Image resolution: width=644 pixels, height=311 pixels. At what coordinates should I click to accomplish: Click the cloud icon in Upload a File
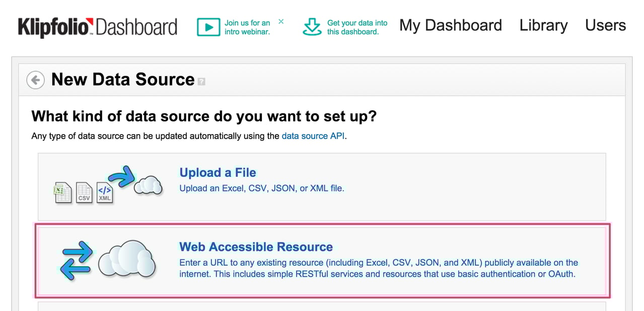(x=148, y=185)
